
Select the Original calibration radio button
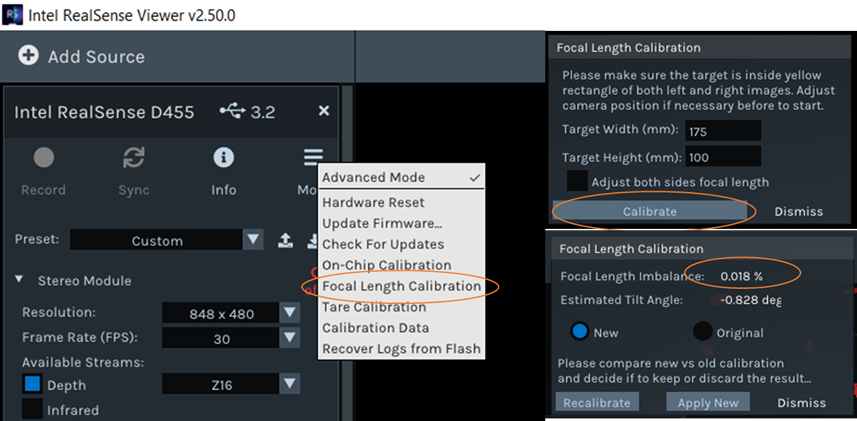[x=703, y=332]
